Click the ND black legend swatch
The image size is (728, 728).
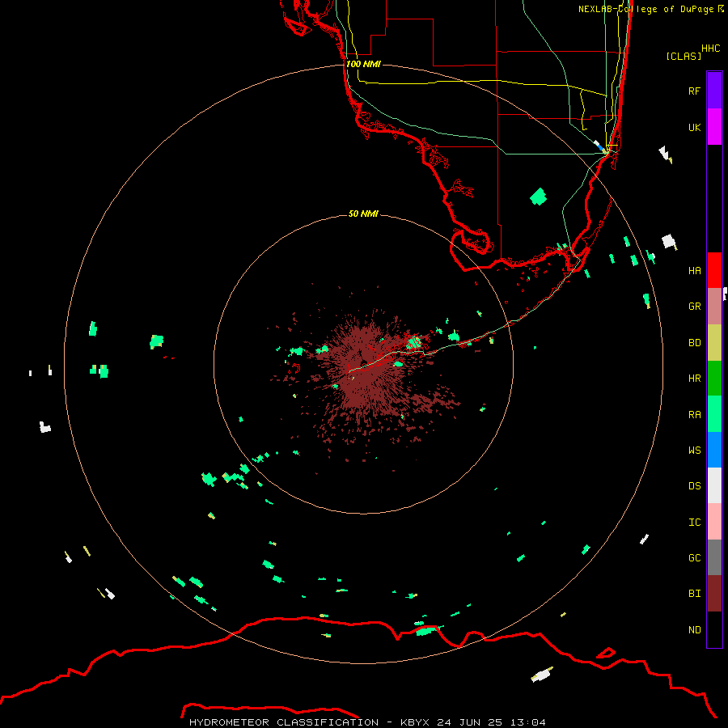point(714,629)
